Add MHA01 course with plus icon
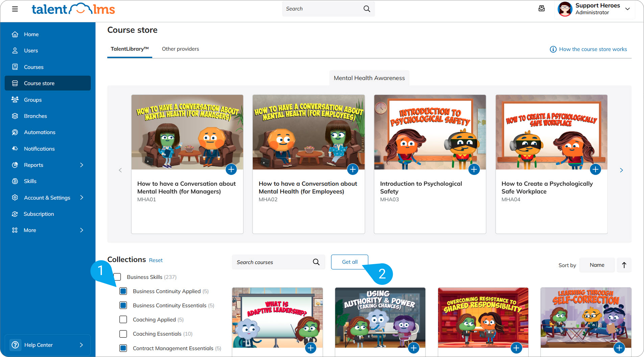644x357 pixels. [231, 169]
